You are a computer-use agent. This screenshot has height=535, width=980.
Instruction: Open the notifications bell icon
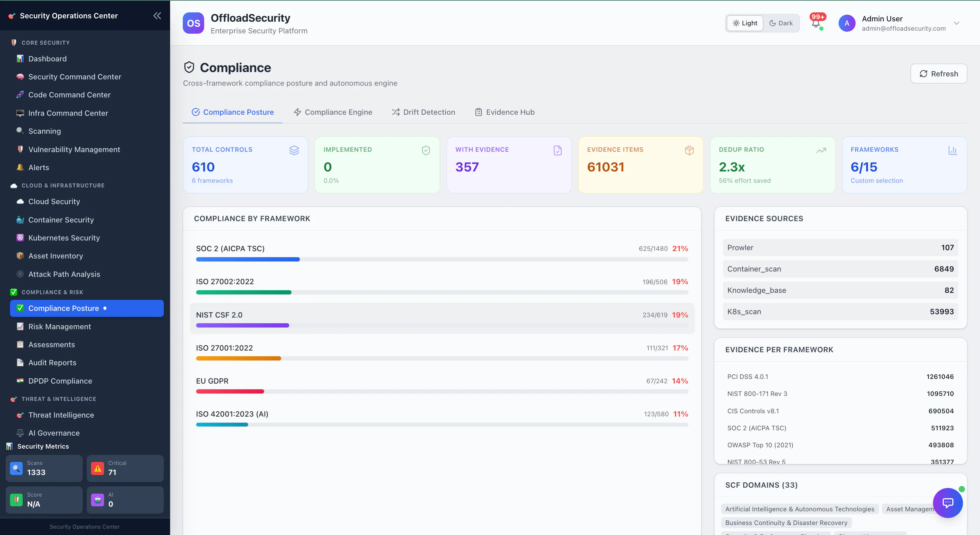pyautogui.click(x=816, y=24)
